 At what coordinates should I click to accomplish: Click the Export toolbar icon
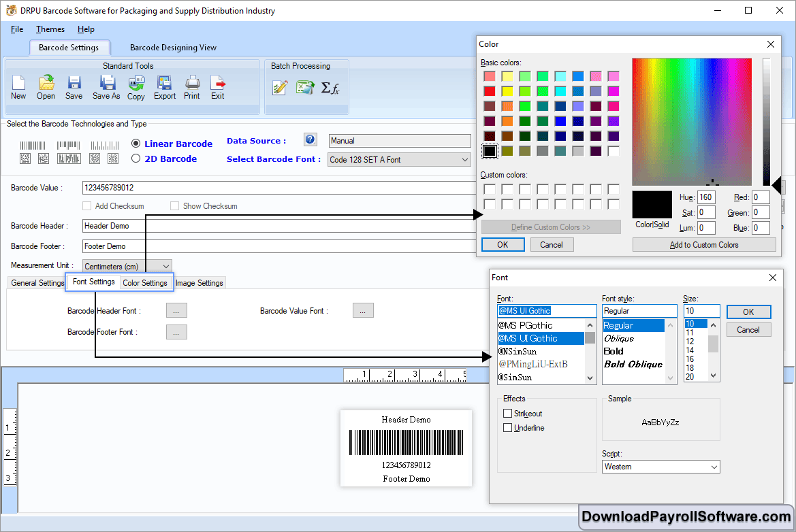[165, 84]
